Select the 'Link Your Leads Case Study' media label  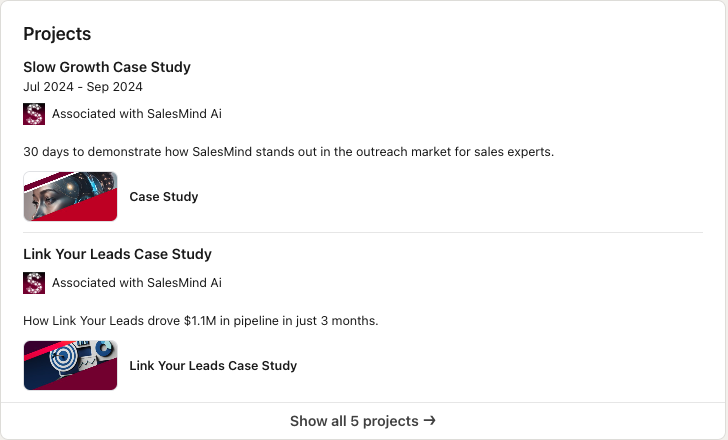click(213, 366)
